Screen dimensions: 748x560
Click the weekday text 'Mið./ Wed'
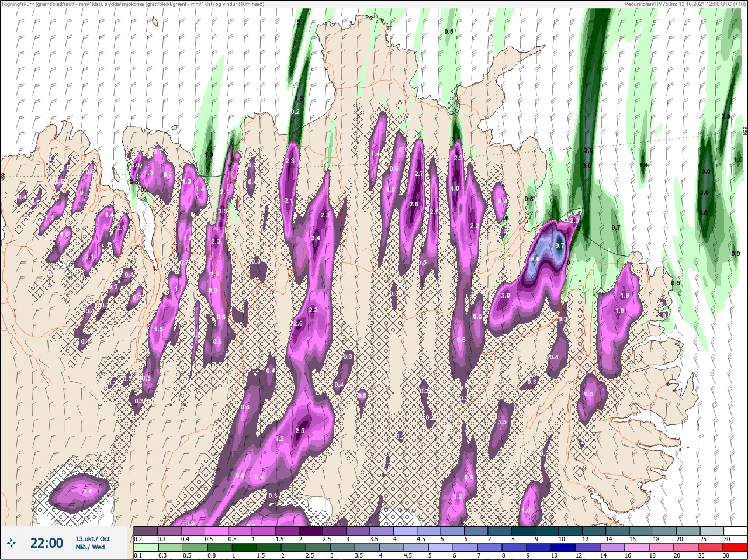click(90, 547)
